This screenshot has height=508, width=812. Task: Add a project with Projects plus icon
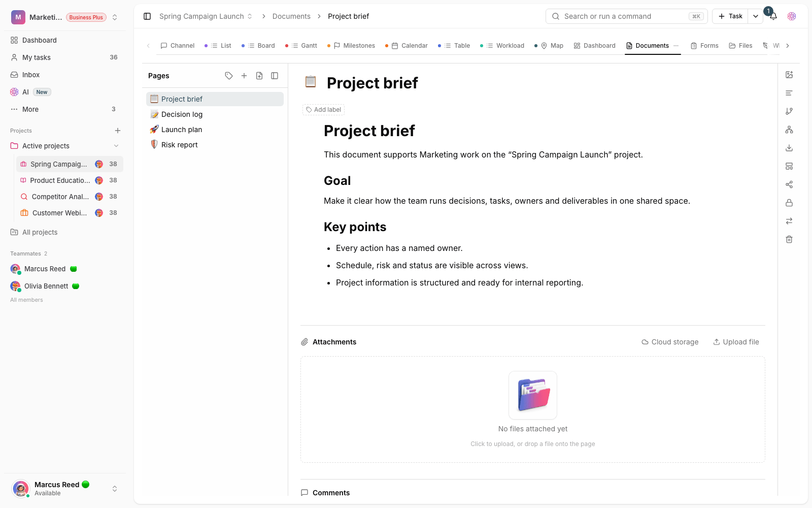[x=118, y=131]
